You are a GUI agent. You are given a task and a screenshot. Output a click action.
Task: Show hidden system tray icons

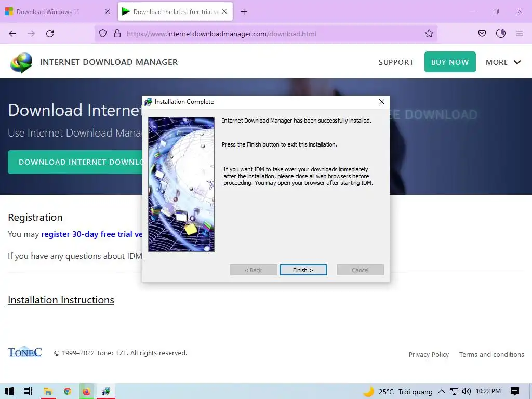point(442,391)
